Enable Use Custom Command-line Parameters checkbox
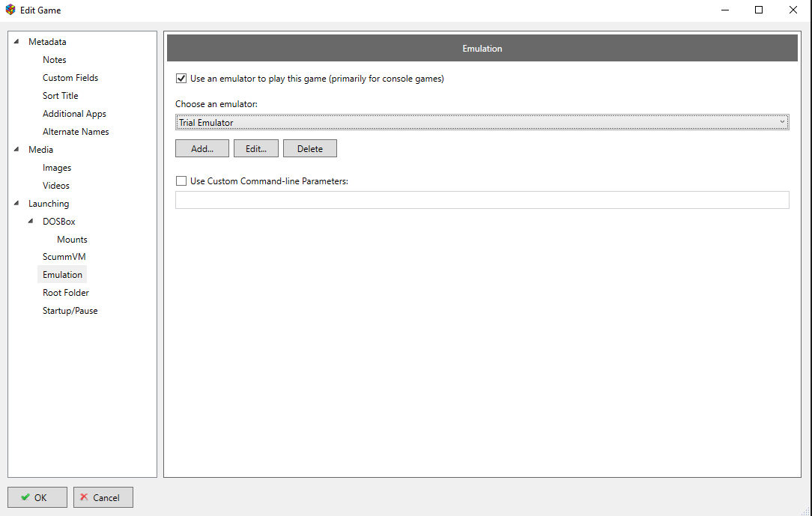 coord(181,180)
